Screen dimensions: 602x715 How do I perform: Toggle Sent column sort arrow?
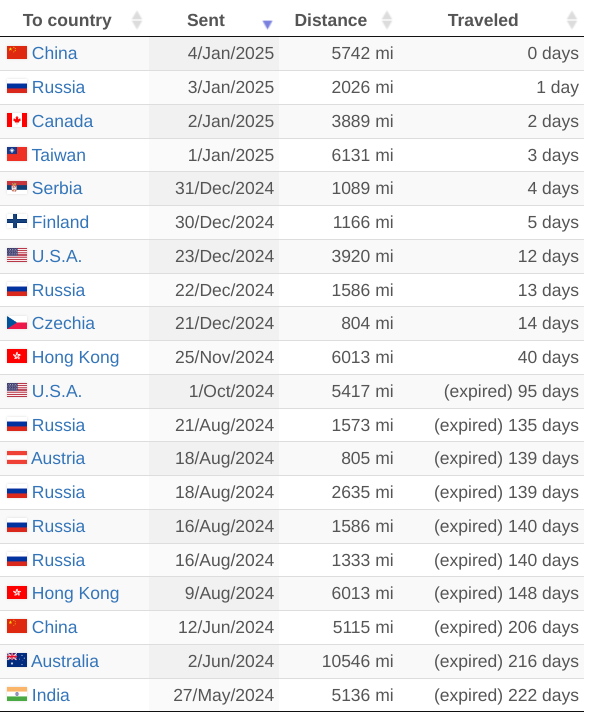pos(268,24)
